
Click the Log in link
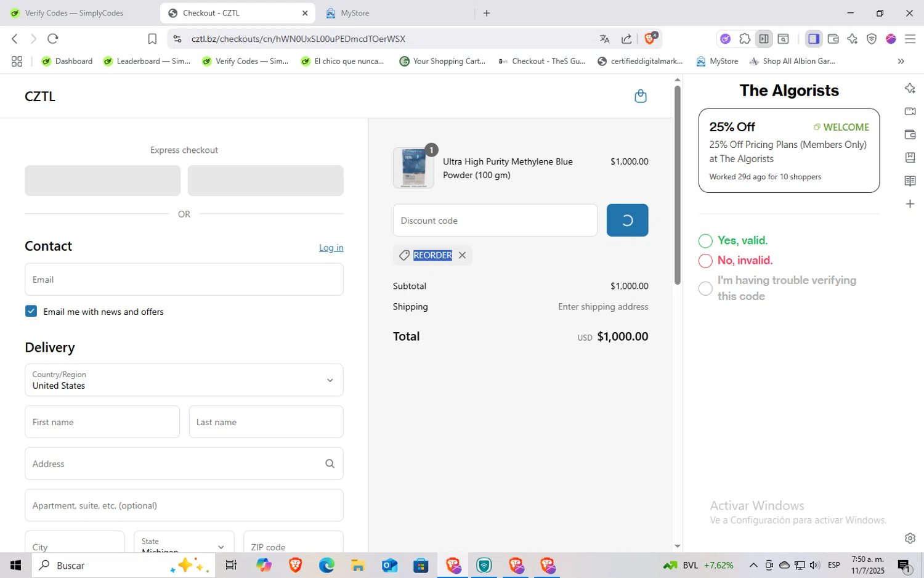pos(331,248)
